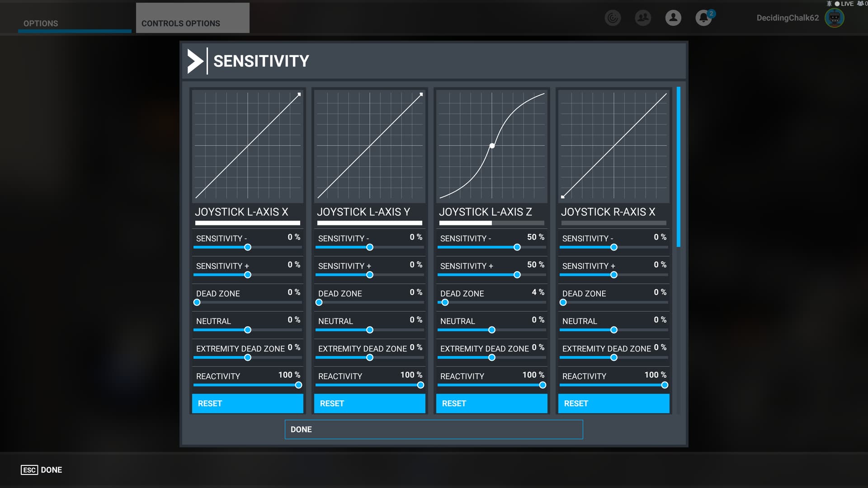
Task: Open the player profile icon
Action: (x=673, y=18)
